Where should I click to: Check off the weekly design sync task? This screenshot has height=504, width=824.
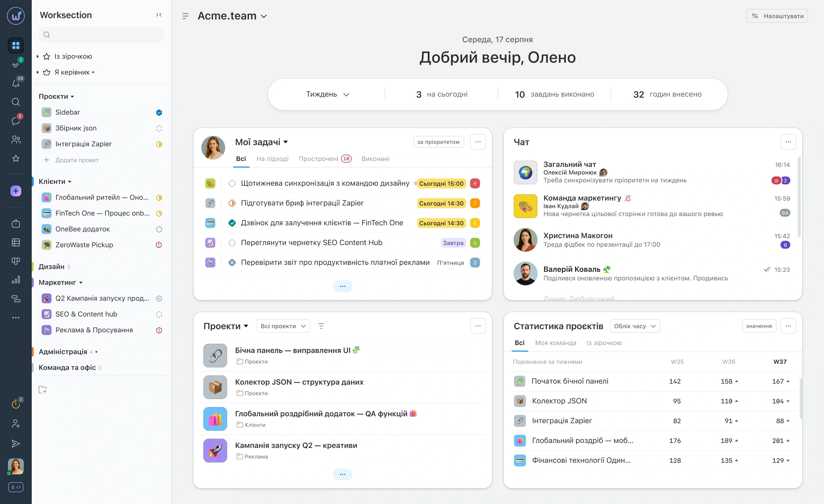pyautogui.click(x=232, y=183)
